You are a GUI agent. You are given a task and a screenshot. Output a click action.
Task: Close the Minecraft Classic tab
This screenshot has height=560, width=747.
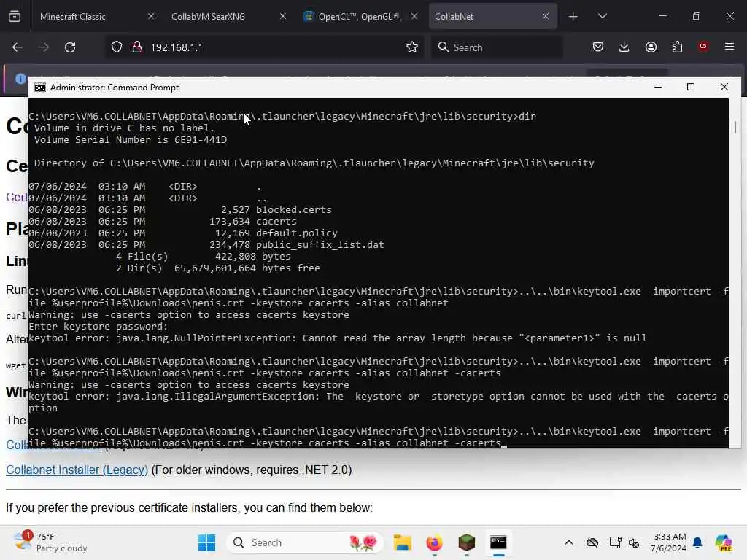point(151,16)
